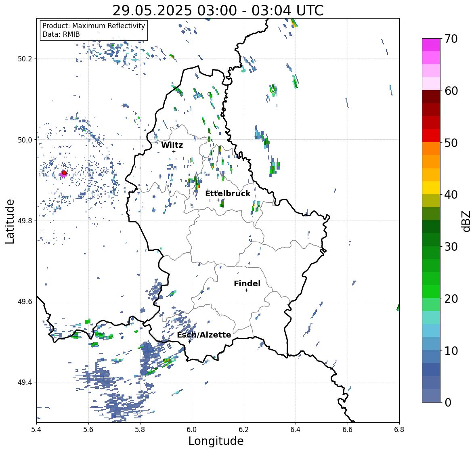This screenshot has height=451, width=476.
Task: Click the Latitude axis label
Action: pyautogui.click(x=10, y=221)
